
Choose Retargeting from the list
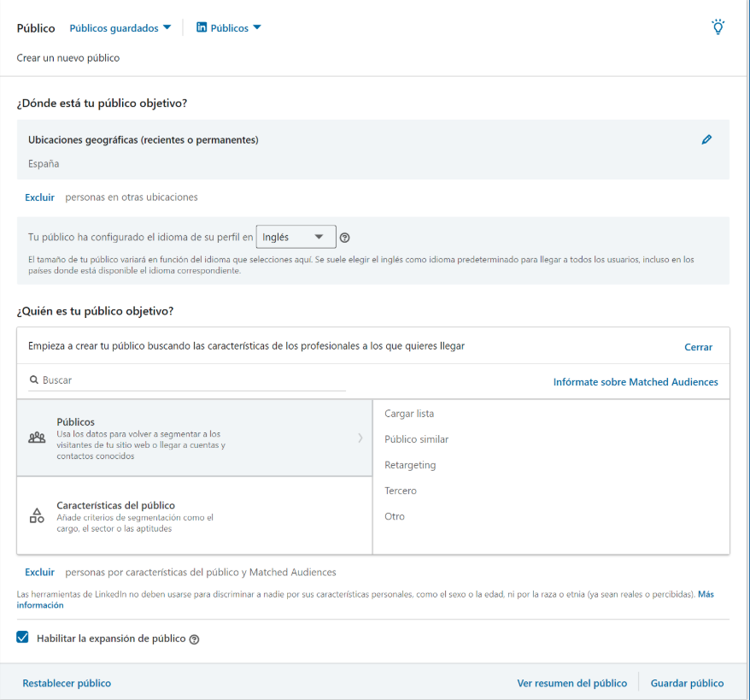[410, 465]
